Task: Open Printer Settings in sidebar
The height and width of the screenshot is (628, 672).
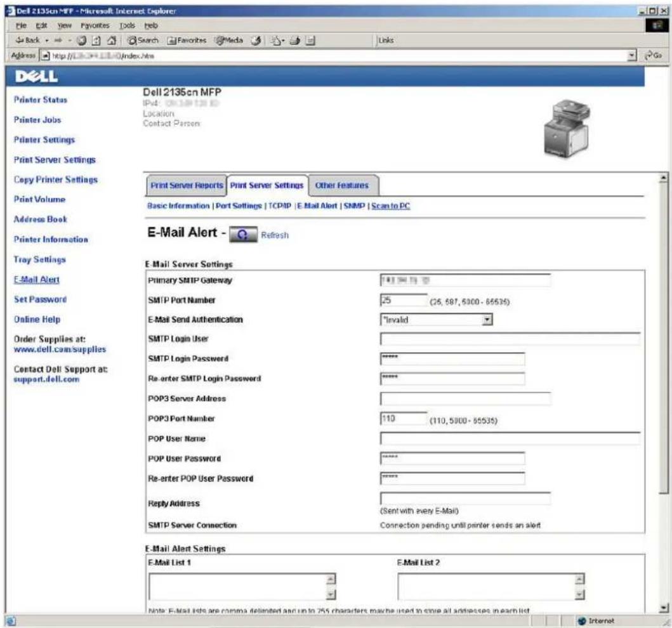Action: click(44, 140)
